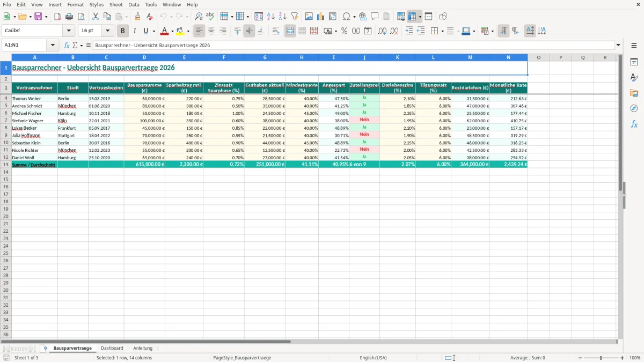Viewport: 644px width, 362px height.
Task: Click the English (USA) language status field
Action: click(373, 358)
